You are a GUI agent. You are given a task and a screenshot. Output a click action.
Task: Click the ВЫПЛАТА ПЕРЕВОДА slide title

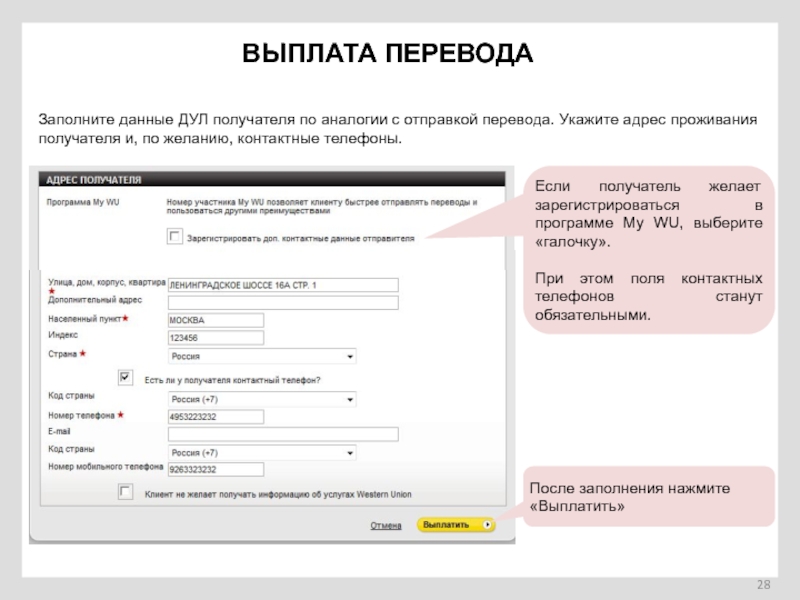[388, 54]
